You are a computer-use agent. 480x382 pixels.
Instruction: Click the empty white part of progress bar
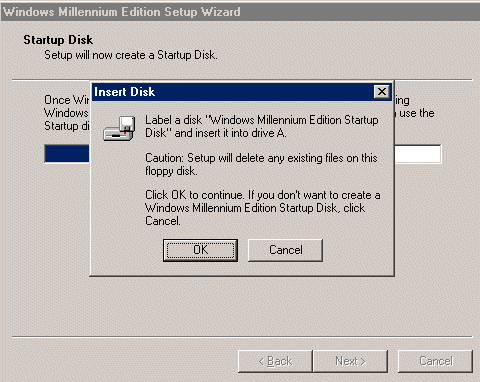417,154
